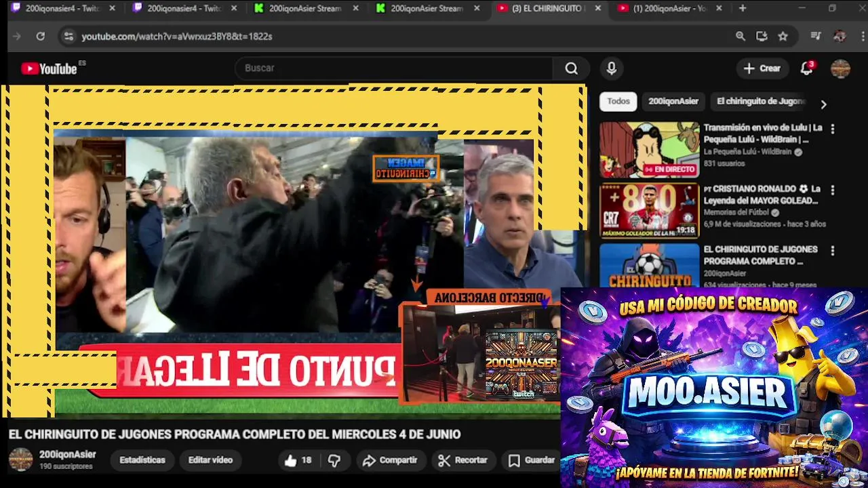Open La Pequeña Lulú live thumbnail
Viewport: 868px width, 488px height.
[649, 150]
